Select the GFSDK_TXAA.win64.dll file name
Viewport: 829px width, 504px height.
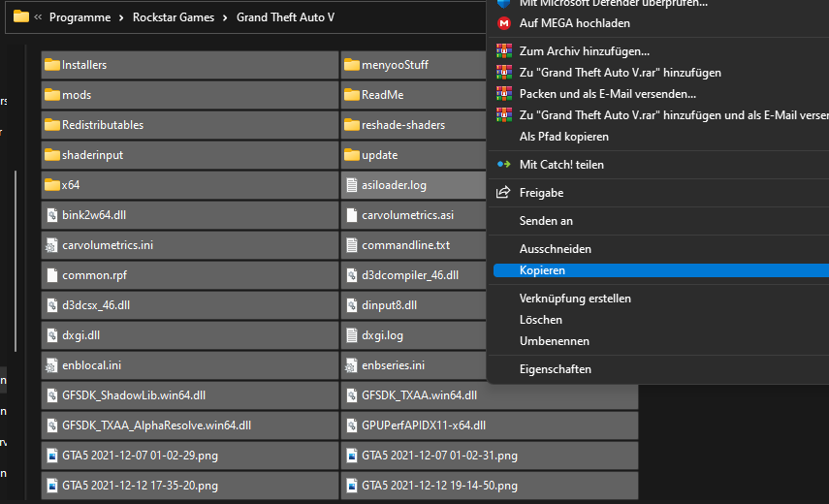click(x=419, y=395)
